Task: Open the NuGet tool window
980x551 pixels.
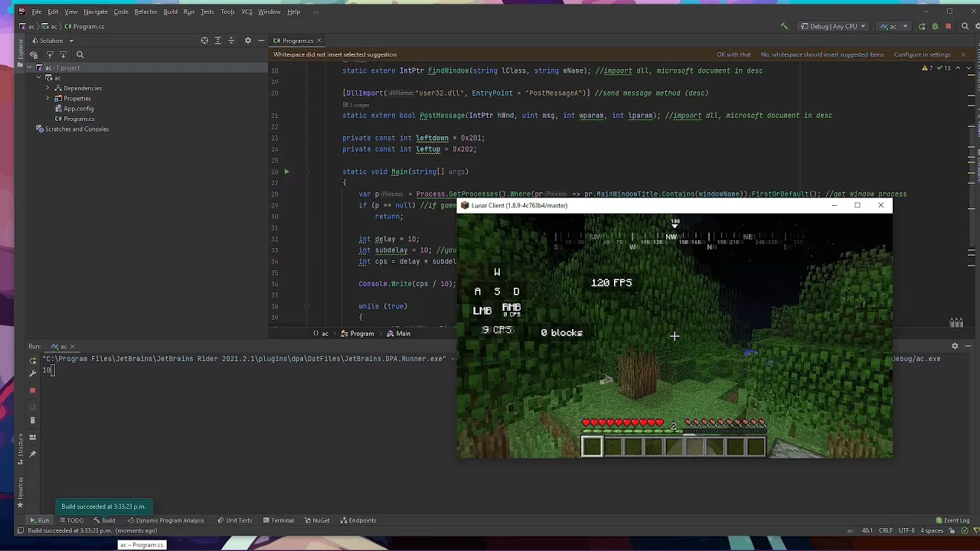Action: tap(317, 520)
